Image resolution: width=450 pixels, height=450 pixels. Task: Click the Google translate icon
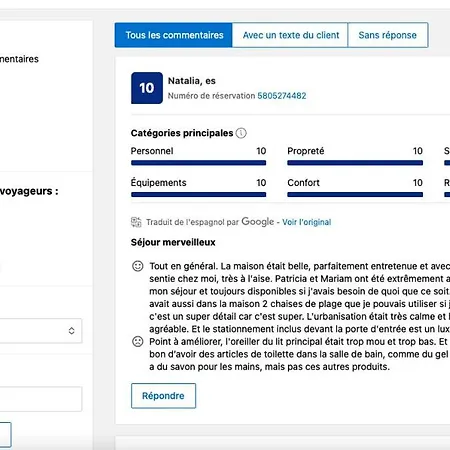(x=136, y=222)
